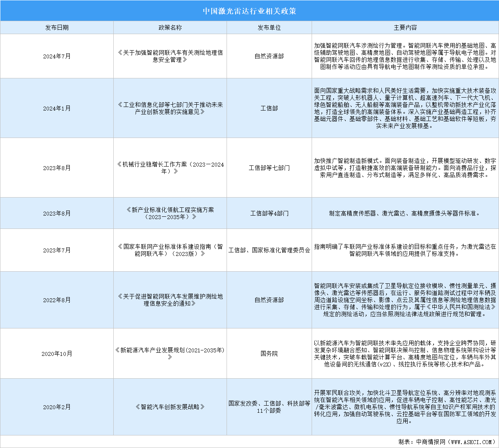Viewport: 499px width, 448px height.
Task: Select the 政策名称 column header
Action: click(x=170, y=27)
